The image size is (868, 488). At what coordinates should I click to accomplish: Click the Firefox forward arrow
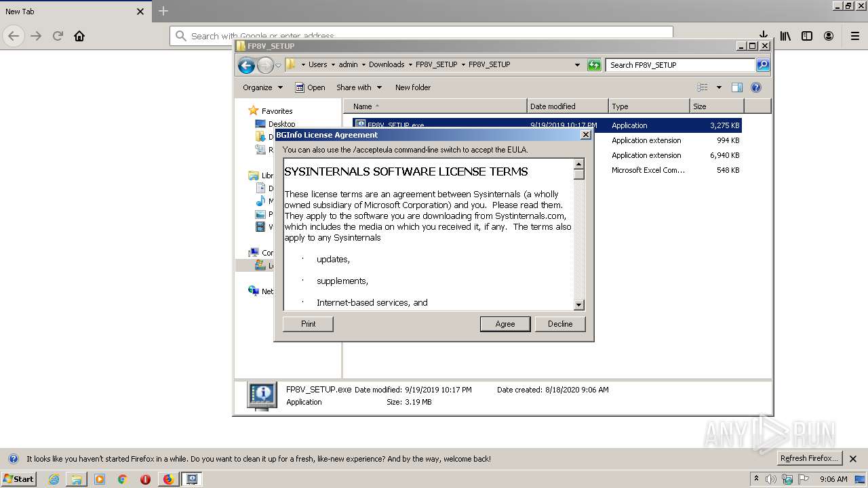[x=36, y=36]
